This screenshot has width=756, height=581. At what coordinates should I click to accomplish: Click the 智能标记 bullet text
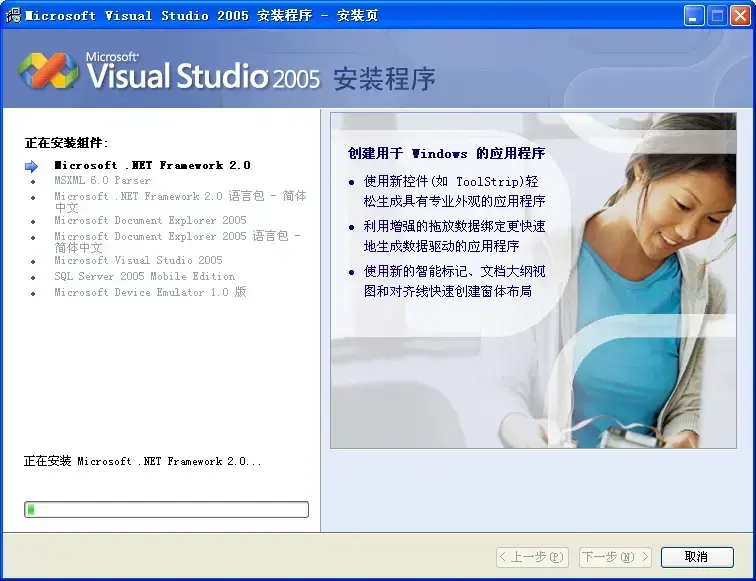[454, 281]
